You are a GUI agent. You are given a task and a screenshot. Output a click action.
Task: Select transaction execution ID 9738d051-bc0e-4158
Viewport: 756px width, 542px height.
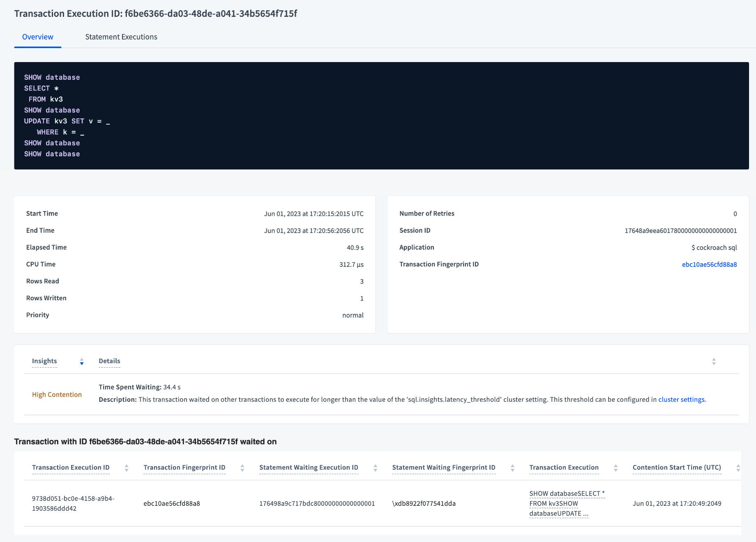(73, 503)
